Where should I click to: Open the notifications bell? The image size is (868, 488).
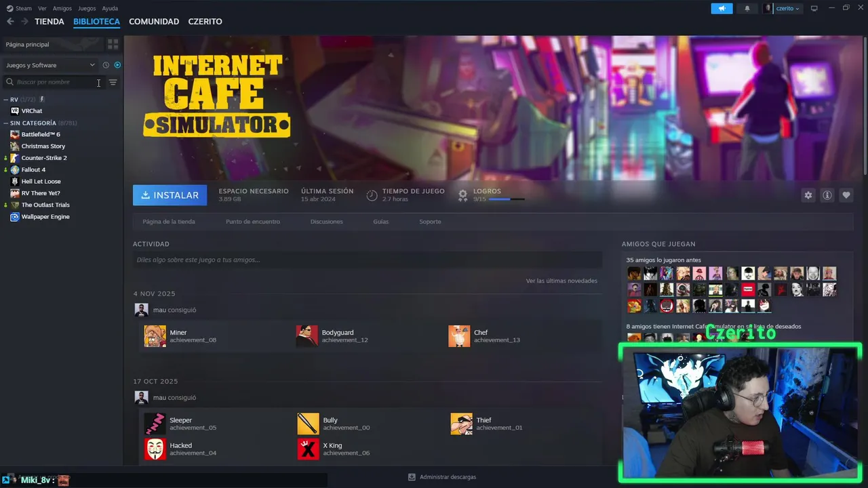coord(747,8)
